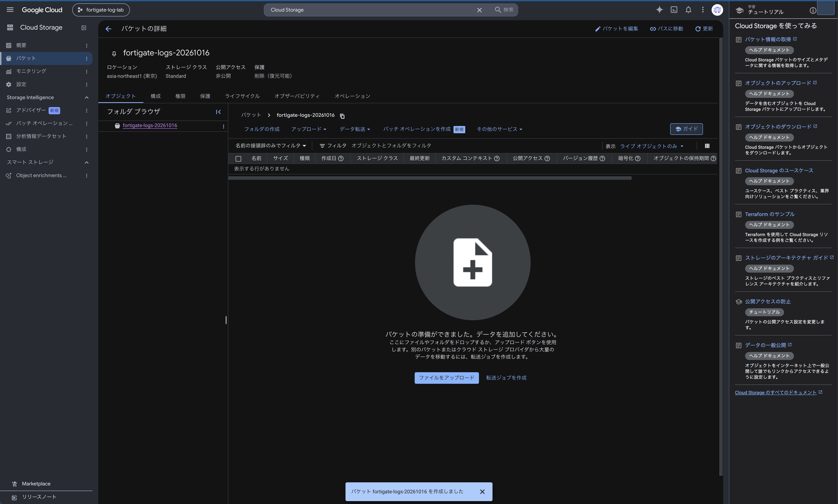Show help for 作成日 column
The width and height of the screenshot is (838, 504).
tap(341, 159)
